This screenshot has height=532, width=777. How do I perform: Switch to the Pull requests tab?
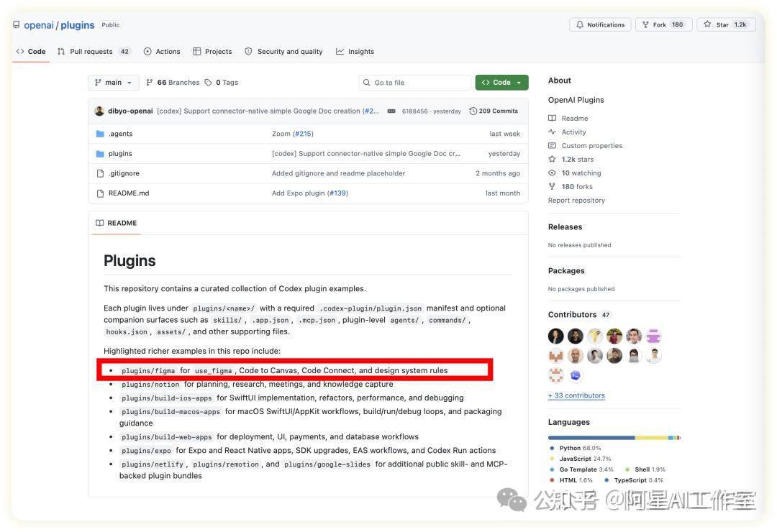pyautogui.click(x=94, y=52)
